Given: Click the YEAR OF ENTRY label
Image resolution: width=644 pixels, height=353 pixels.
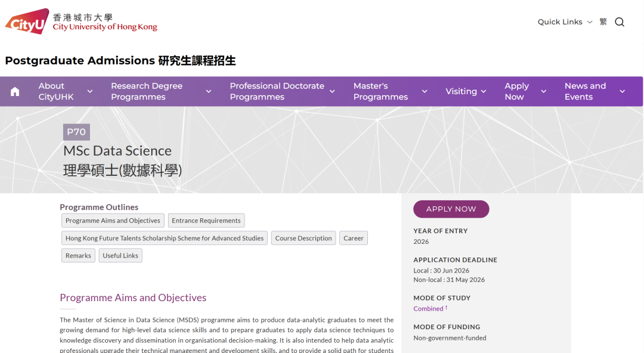Looking at the screenshot, I should coord(440,231).
